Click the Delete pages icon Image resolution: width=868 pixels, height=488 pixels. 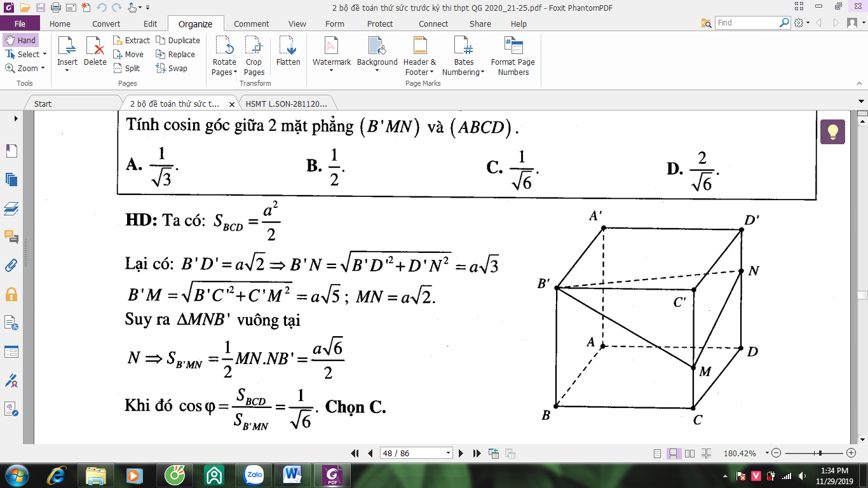click(95, 51)
